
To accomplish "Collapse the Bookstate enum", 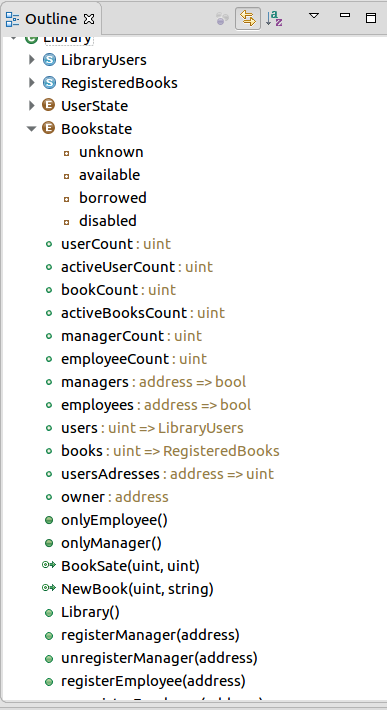I will (31, 129).
